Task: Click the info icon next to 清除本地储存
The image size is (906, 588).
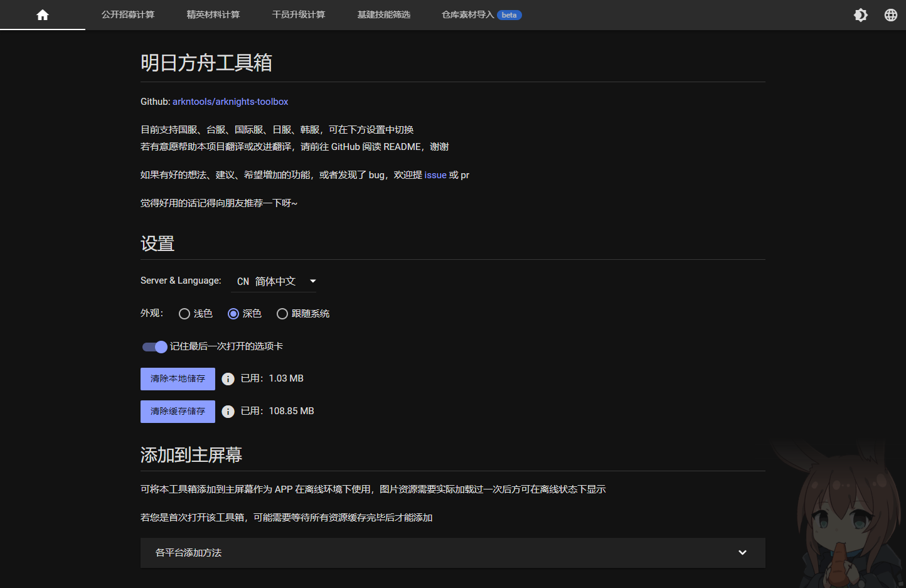Action: [228, 378]
